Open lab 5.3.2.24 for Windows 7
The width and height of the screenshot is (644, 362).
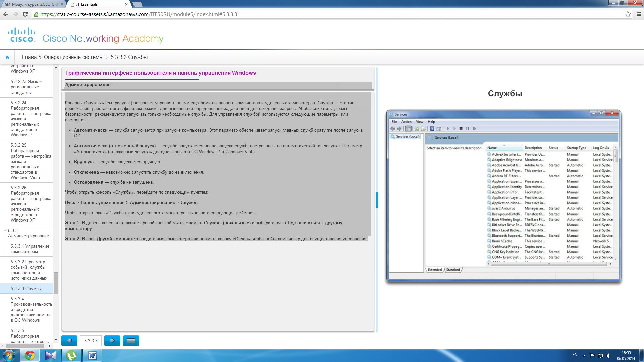(x=26, y=119)
